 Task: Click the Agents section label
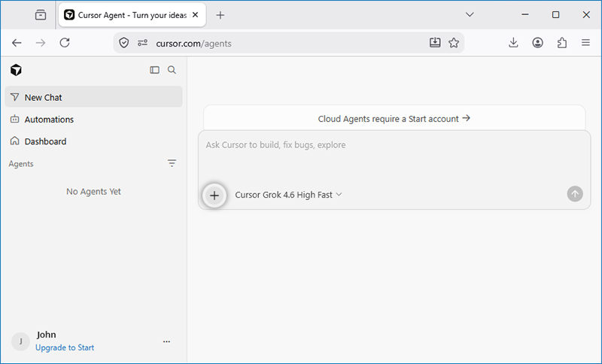tap(21, 164)
